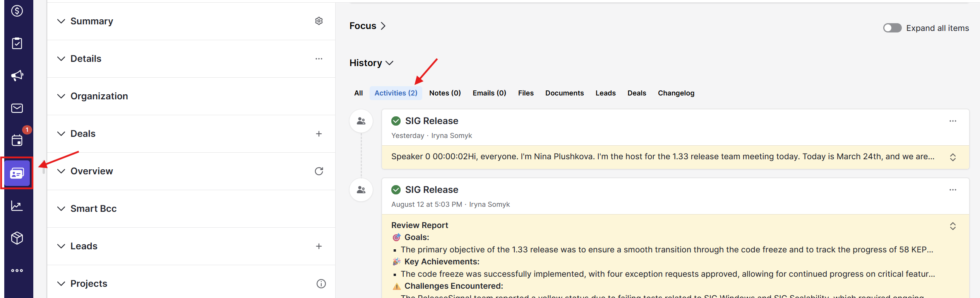
Task: Add a new deal with plus icon
Action: [319, 134]
